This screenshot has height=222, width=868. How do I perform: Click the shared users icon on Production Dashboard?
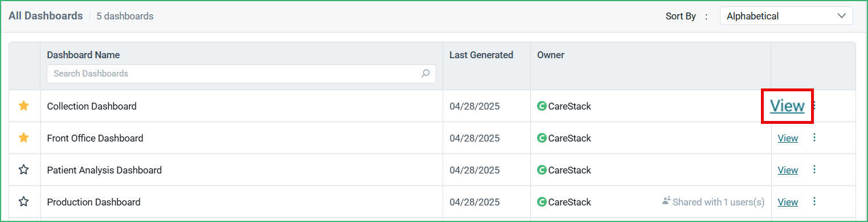pos(666,201)
